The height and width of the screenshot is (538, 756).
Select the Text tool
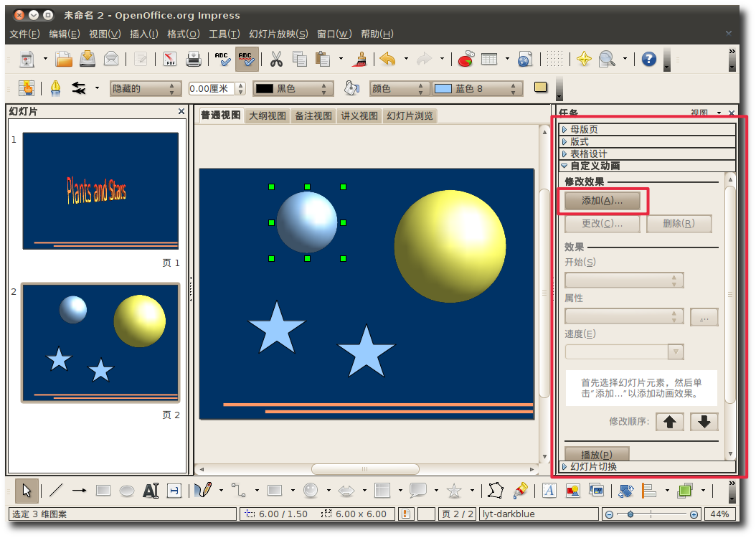pos(151,491)
